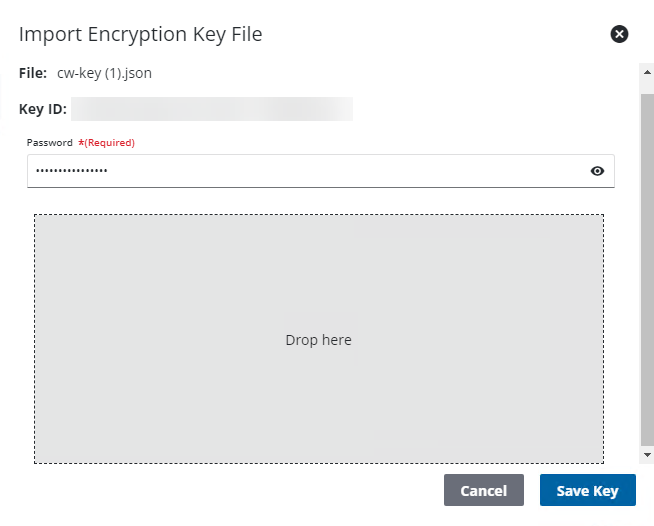Click the masked password dots
654x526 pixels.
(x=71, y=171)
